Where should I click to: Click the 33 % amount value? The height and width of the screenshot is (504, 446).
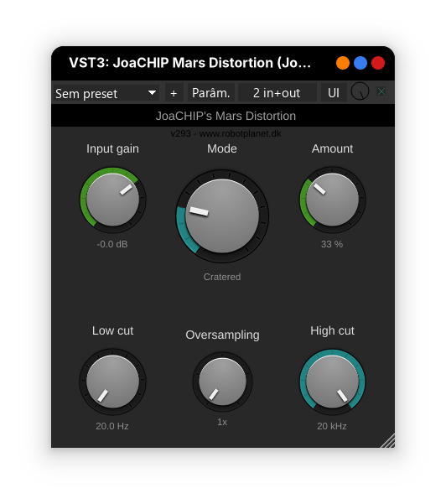332,244
